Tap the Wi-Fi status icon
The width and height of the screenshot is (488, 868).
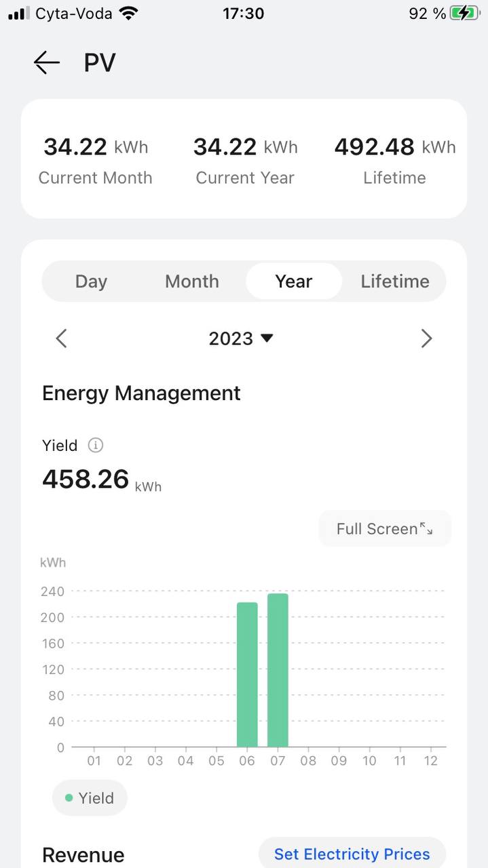(x=128, y=13)
